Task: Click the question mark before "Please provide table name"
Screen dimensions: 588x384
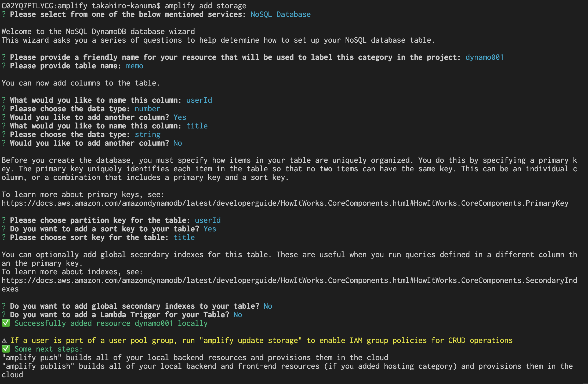Action: click(4, 66)
